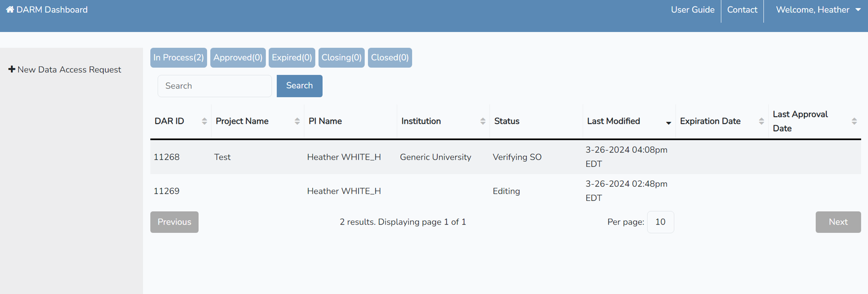Go to the Next page button
The height and width of the screenshot is (294, 868).
[x=838, y=222]
